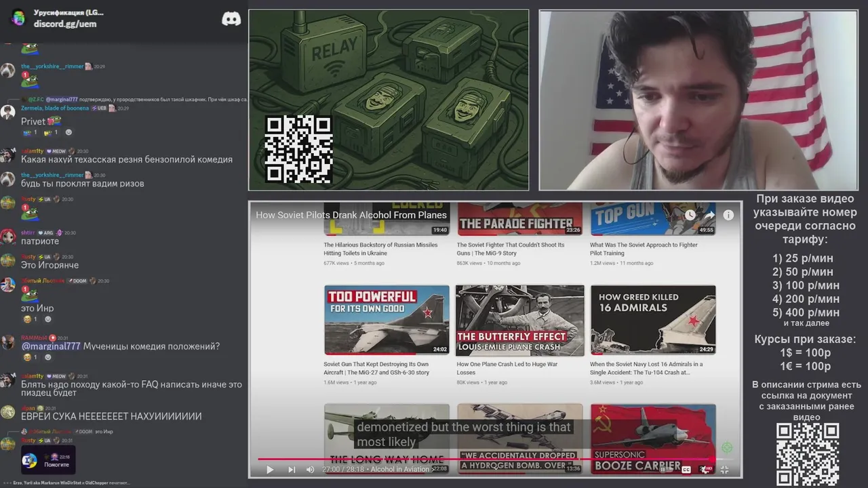
Task: Toggle the autoplay switch in player bar
Action: click(666, 470)
